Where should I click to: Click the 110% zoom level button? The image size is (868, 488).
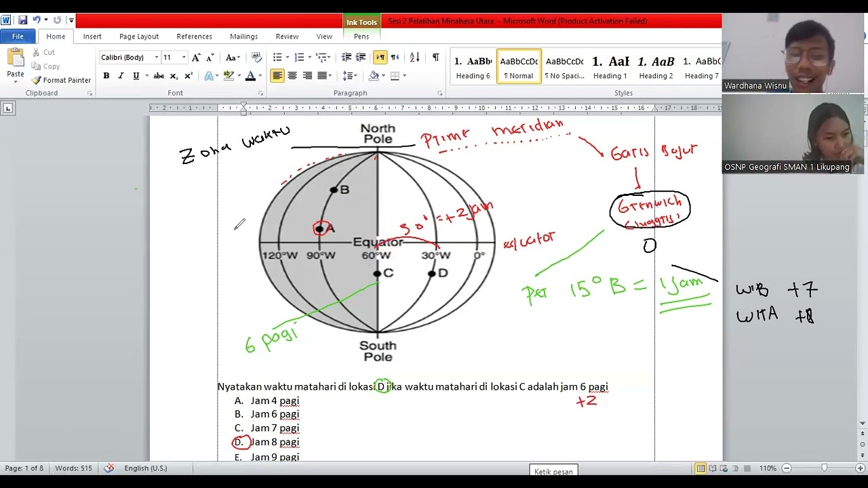(x=768, y=468)
